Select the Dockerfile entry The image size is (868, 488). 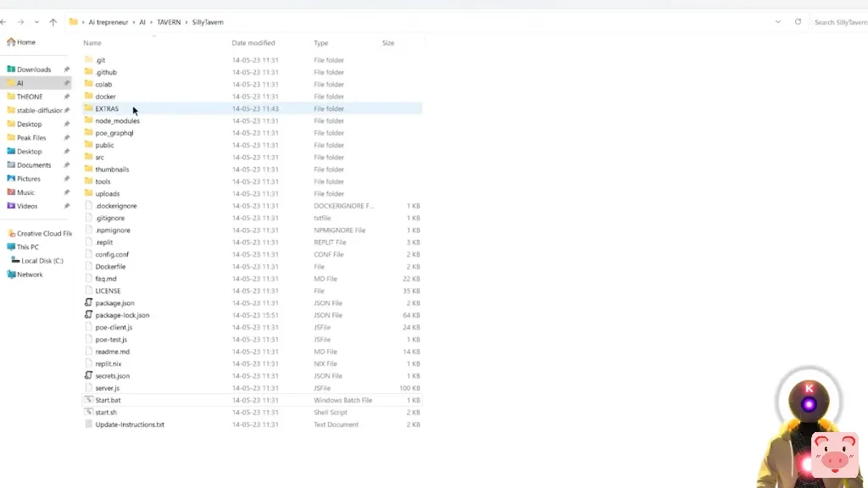click(110, 267)
